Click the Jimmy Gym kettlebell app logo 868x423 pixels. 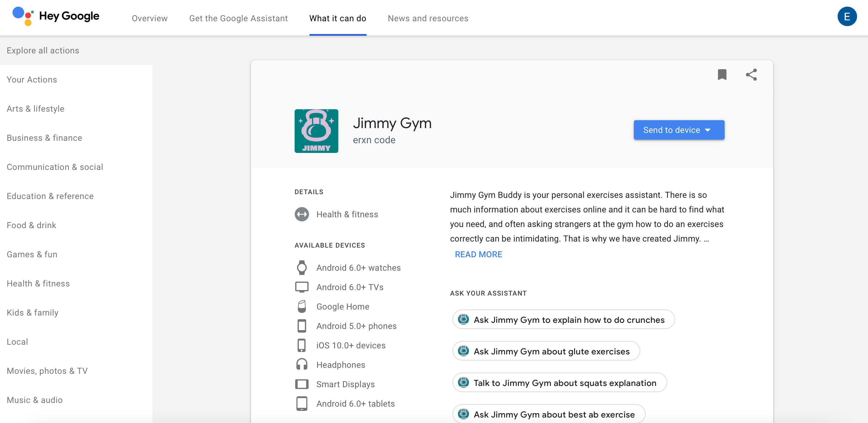(316, 131)
